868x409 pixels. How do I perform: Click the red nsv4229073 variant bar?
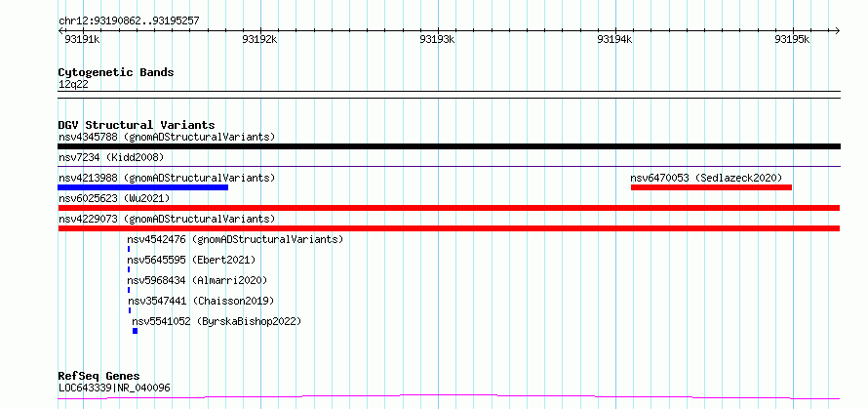pyautogui.click(x=449, y=228)
